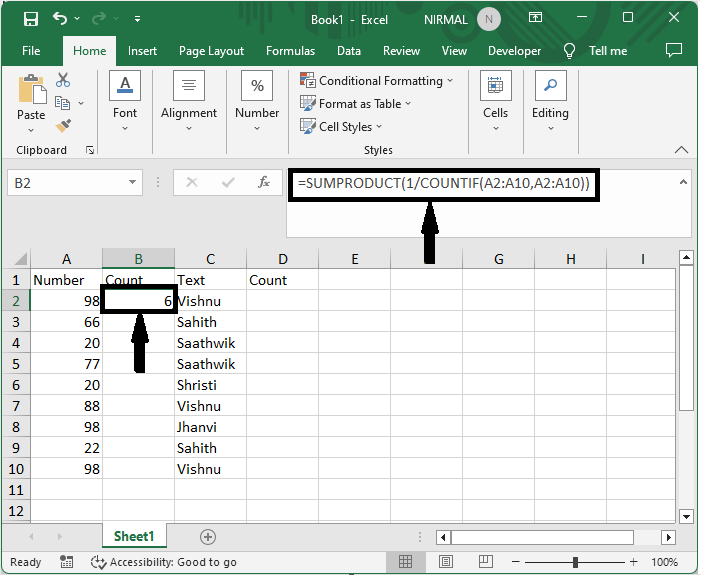Switch to Page Layout view icon
This screenshot has height=575, width=701.
click(446, 561)
